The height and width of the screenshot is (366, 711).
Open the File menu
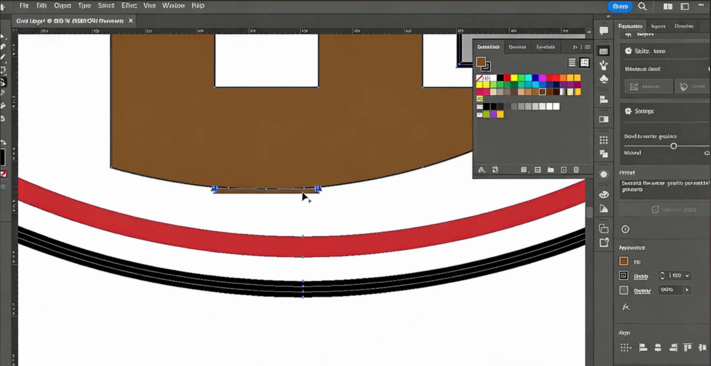pos(24,6)
